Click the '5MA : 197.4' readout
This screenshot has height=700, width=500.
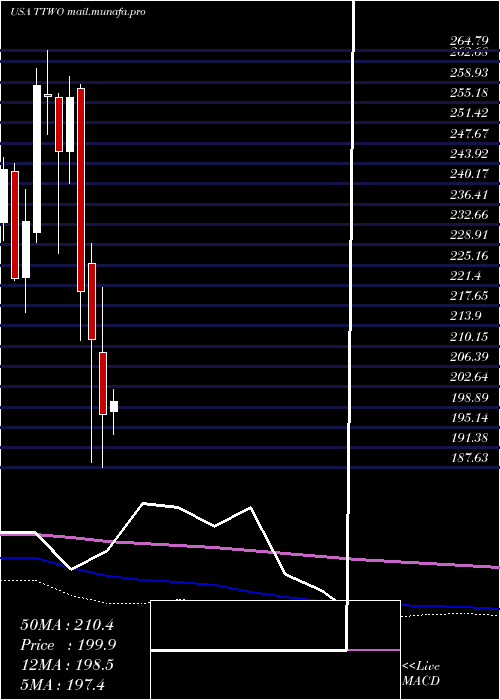coord(63,684)
